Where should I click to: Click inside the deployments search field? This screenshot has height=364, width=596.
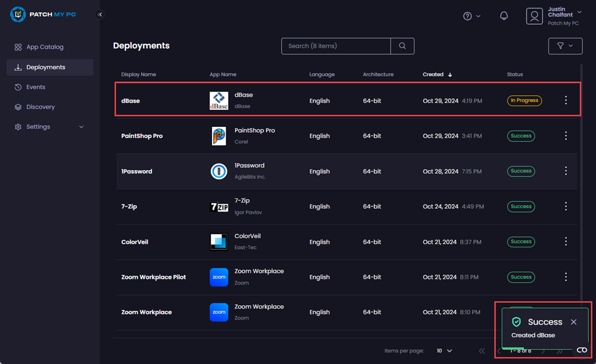click(x=336, y=46)
